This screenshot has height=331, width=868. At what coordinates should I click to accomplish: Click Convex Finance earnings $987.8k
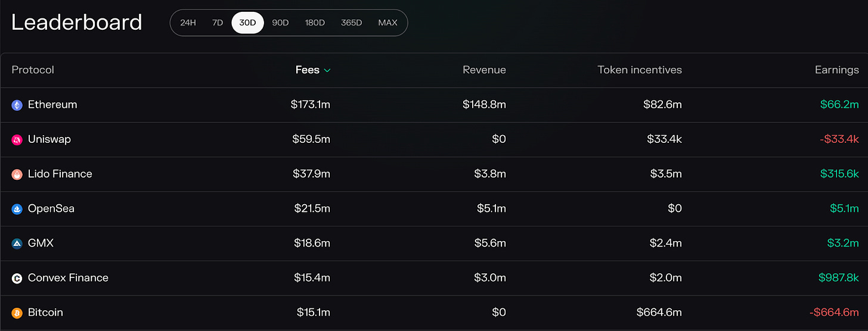[x=839, y=277]
